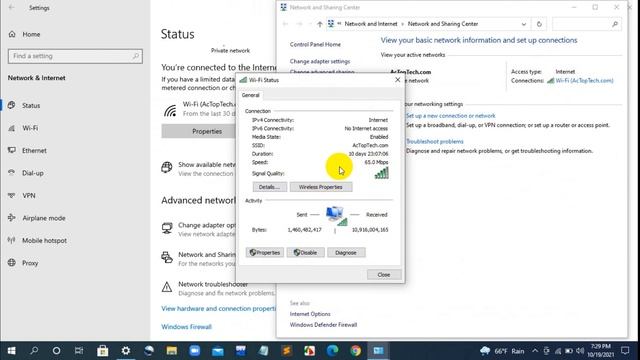Open Mail app from taskbar
This screenshot has width=640, height=360.
click(x=218, y=351)
